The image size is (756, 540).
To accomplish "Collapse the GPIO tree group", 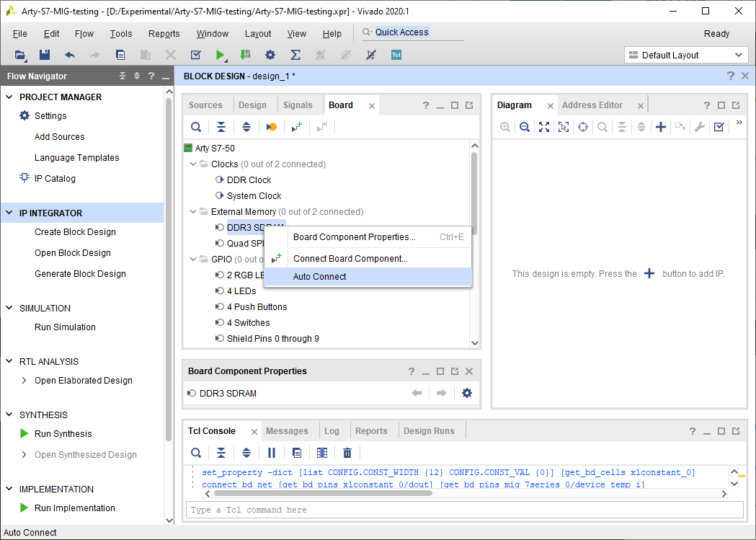I will 193,259.
